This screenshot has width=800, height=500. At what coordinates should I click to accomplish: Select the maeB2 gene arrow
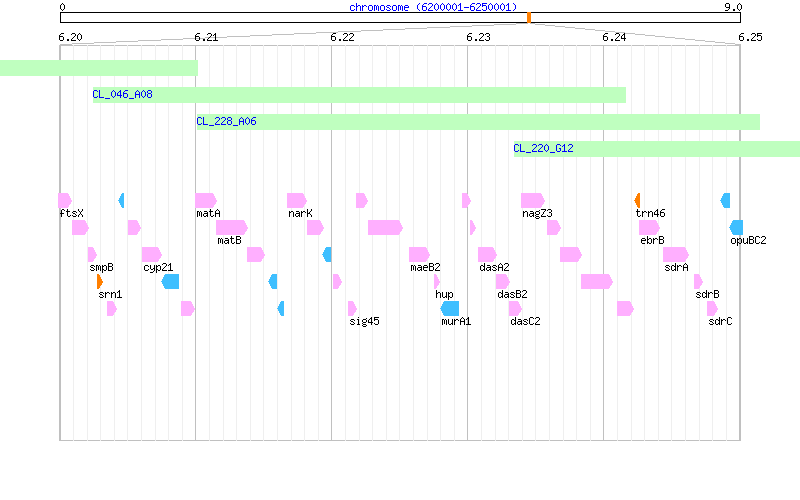(419, 254)
